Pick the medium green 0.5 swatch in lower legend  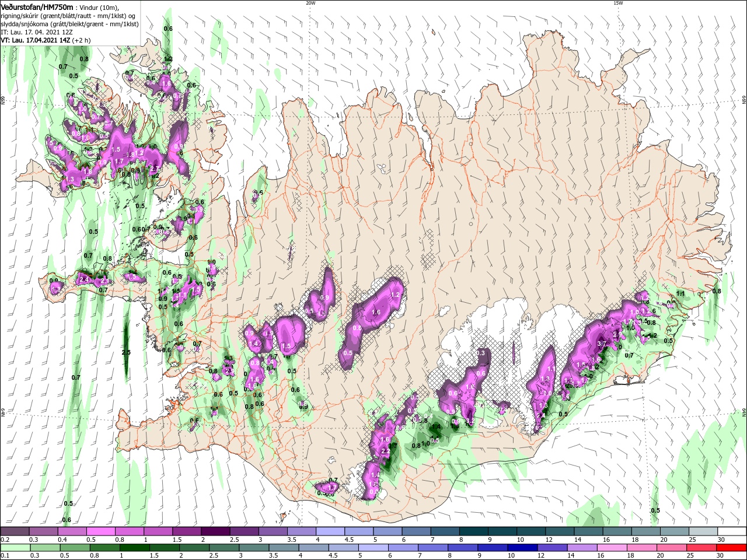tap(75, 548)
